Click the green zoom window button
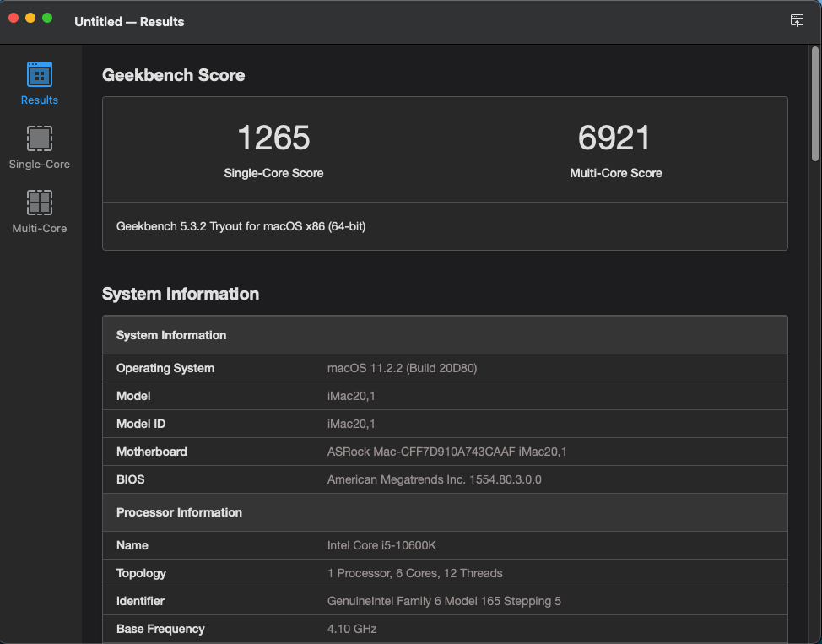This screenshot has width=822, height=644. (47, 19)
